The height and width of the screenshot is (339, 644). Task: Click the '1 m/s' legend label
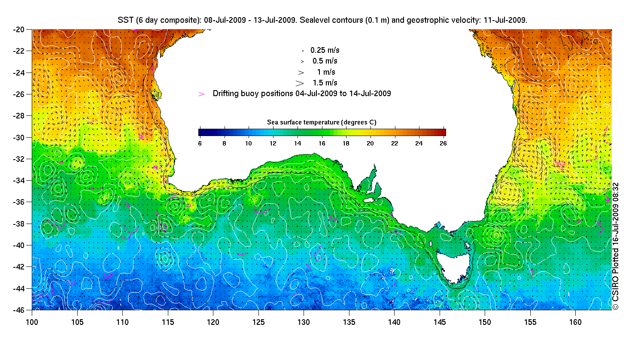(x=327, y=72)
